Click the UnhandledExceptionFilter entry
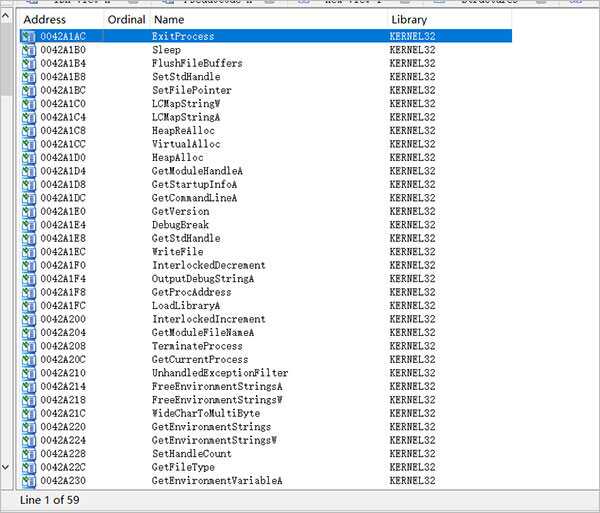Image resolution: width=600 pixels, height=513 pixels. pyautogui.click(x=219, y=373)
